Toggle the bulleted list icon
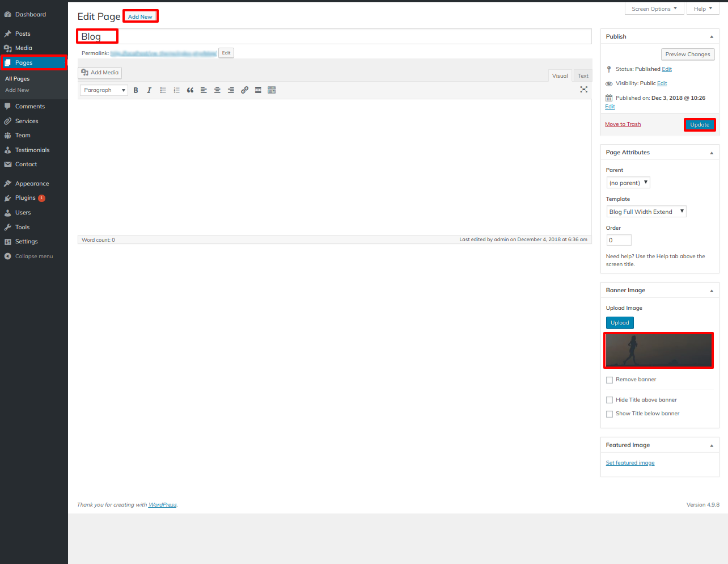Screen dimensions: 728x564 163,90
